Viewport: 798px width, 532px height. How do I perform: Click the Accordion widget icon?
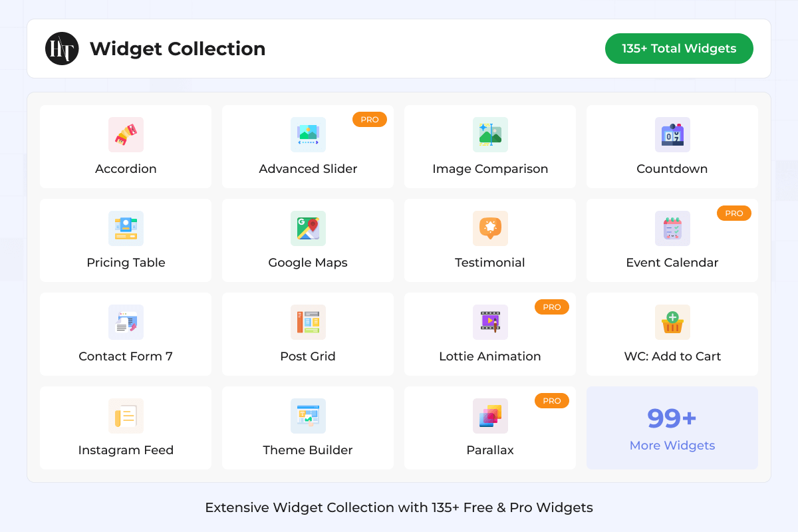(126, 134)
